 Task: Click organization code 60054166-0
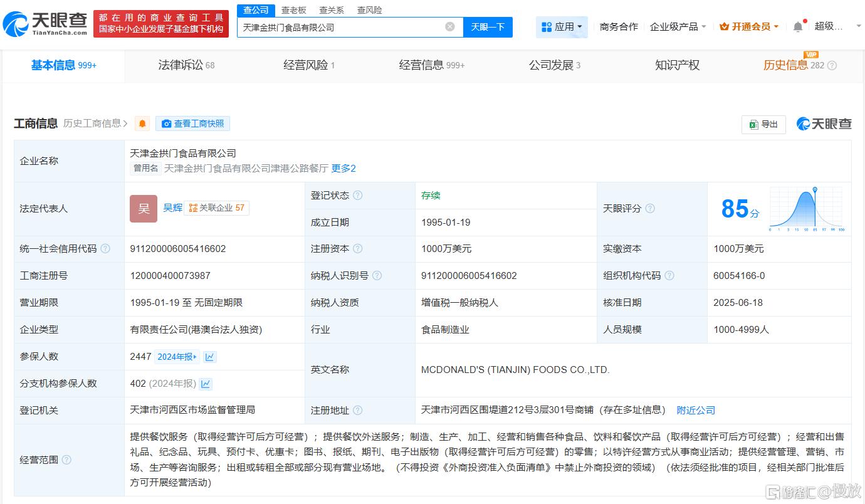click(x=739, y=276)
